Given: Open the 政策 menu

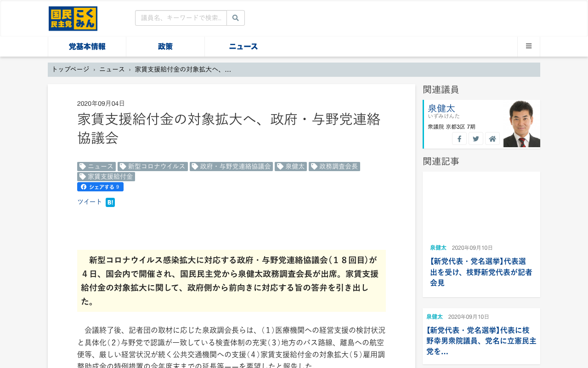Looking at the screenshot, I should click(165, 46).
